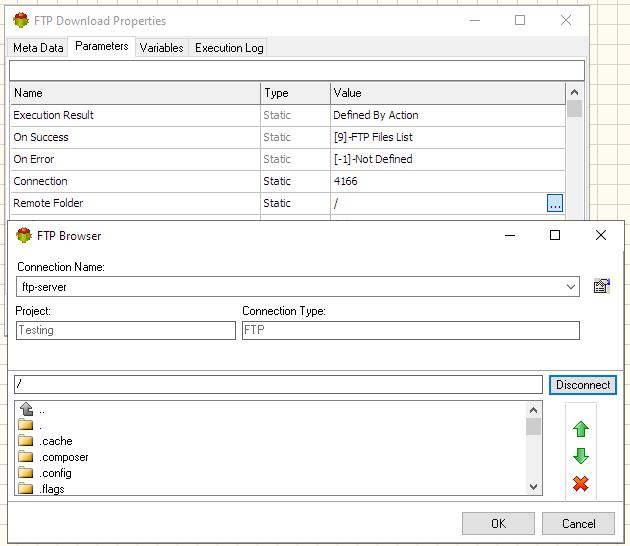This screenshot has width=630, height=546.
Task: Click the Value column header
Action: tap(448, 93)
